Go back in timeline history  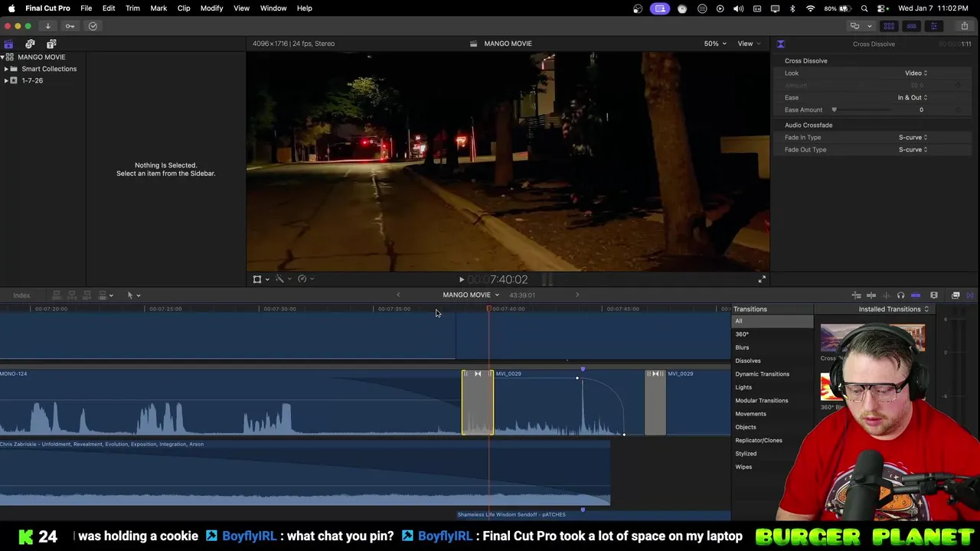(398, 295)
